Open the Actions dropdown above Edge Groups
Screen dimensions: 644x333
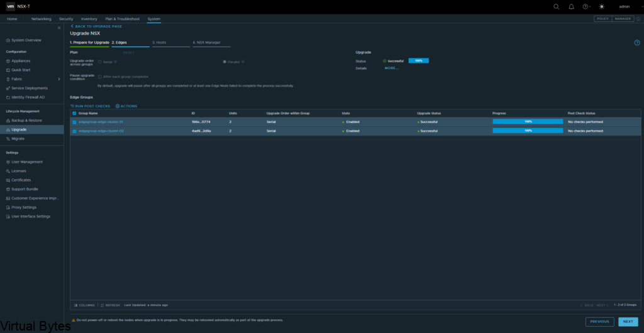126,106
